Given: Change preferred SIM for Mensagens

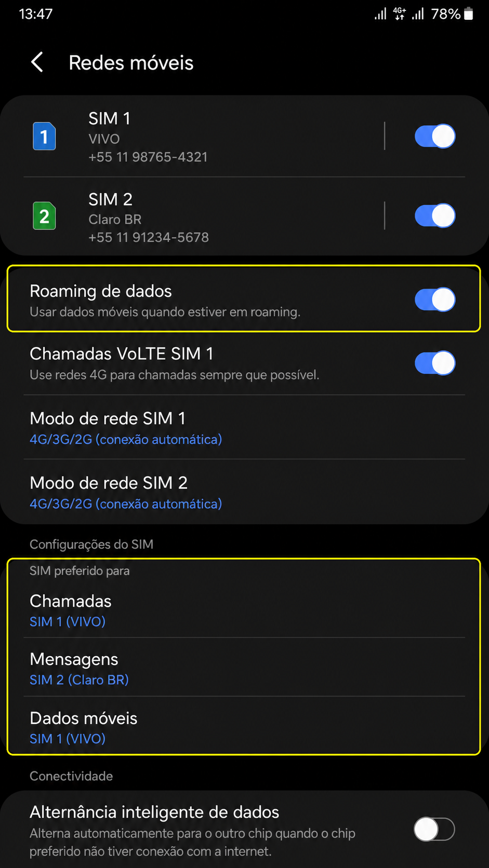Looking at the screenshot, I should (x=244, y=668).
